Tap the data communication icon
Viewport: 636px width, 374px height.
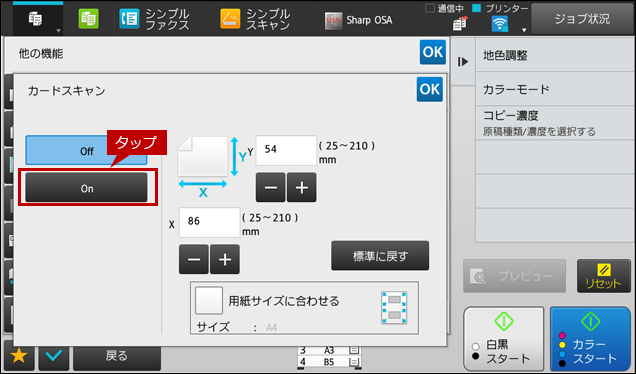pyautogui.click(x=460, y=24)
